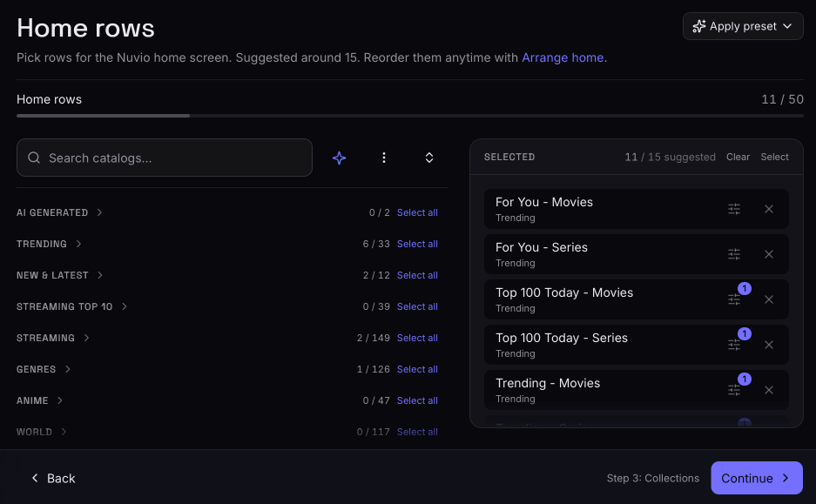Continue to Step 3 Collections
The height and width of the screenshot is (504, 816).
point(757,478)
